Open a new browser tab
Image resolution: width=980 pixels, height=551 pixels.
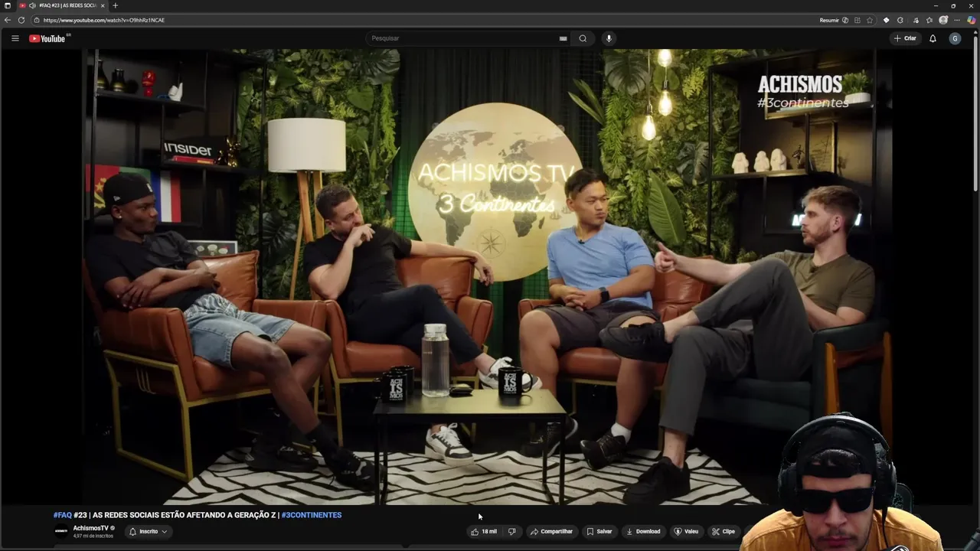point(116,5)
